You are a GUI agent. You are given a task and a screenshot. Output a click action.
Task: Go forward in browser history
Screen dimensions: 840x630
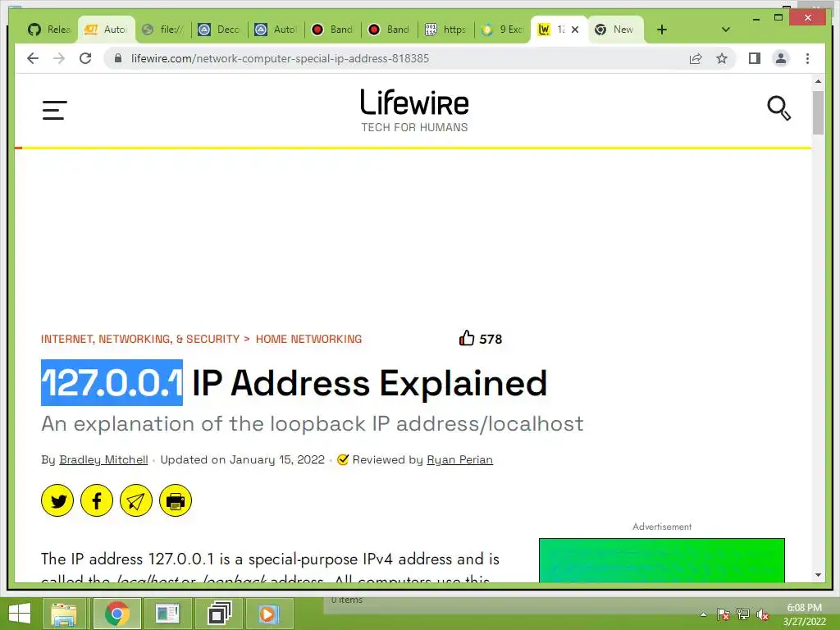[59, 58]
